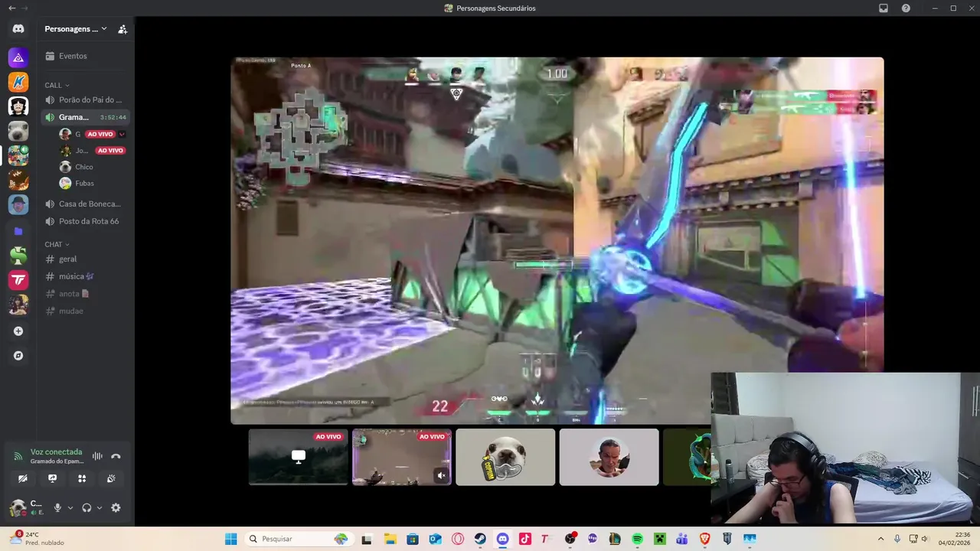
Task: Click the main Valorant stream view
Action: pyautogui.click(x=557, y=240)
